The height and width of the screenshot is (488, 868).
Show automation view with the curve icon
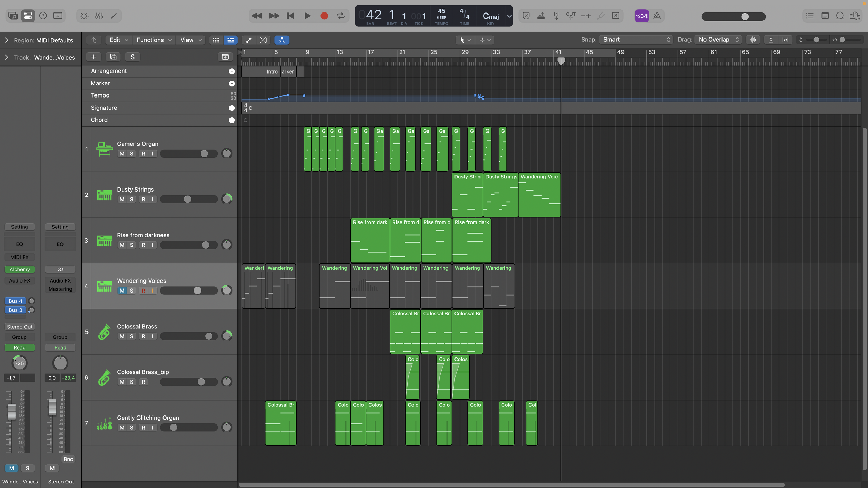(249, 40)
